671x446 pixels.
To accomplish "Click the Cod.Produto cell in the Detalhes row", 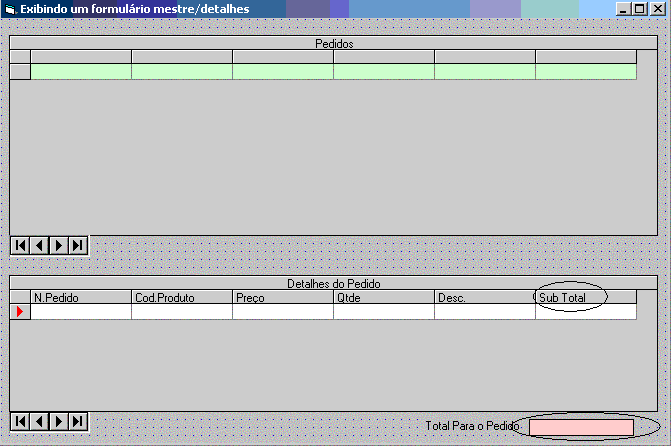I will pos(182,312).
